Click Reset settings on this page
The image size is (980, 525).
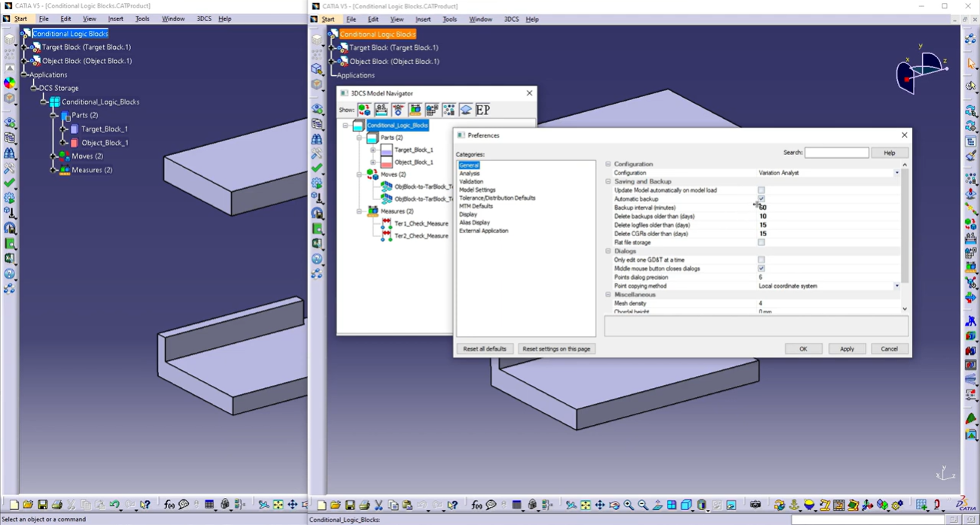pyautogui.click(x=556, y=349)
